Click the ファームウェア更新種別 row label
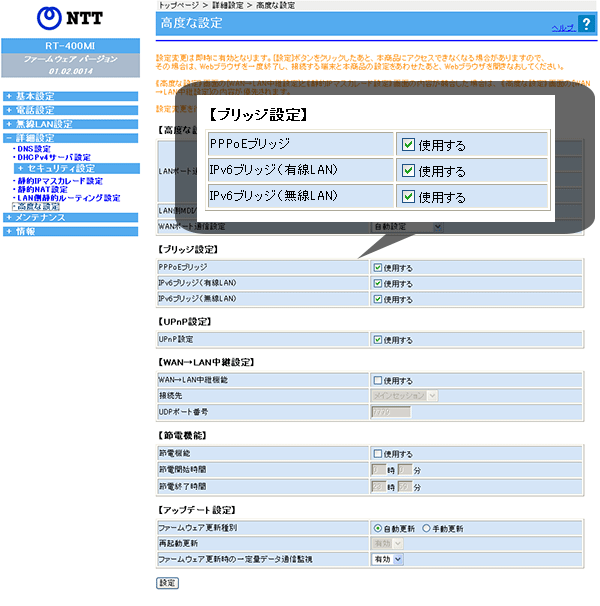 198,528
